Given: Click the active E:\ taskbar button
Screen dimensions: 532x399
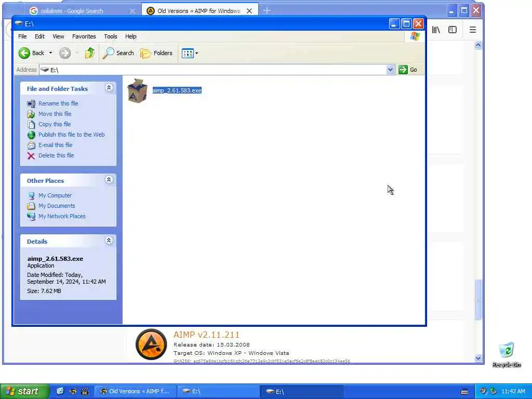Looking at the screenshot, I should pos(302,391).
